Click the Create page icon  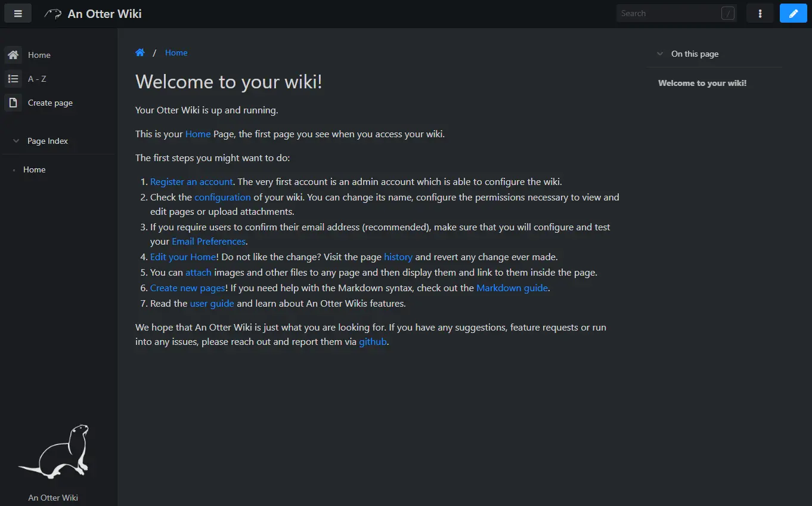tap(13, 102)
